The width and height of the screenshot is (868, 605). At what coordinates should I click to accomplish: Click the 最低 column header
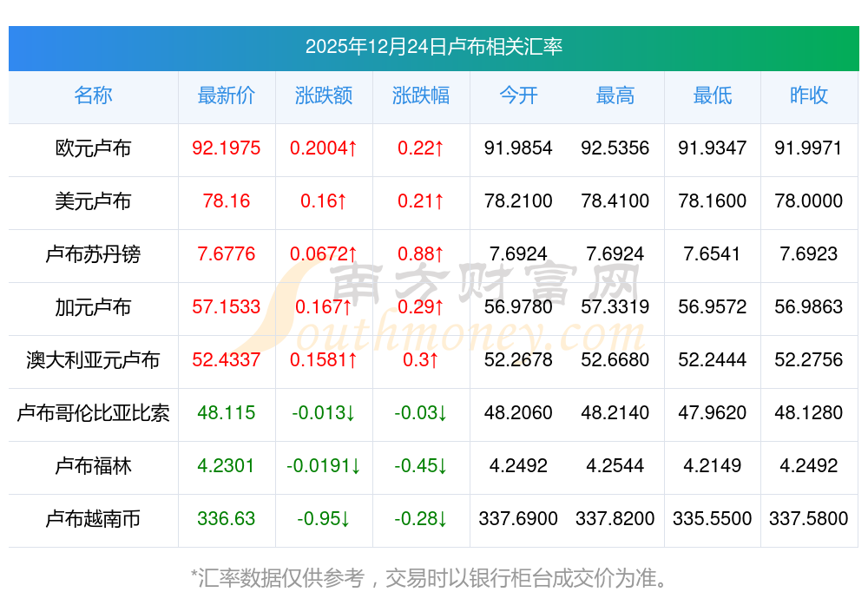click(713, 95)
